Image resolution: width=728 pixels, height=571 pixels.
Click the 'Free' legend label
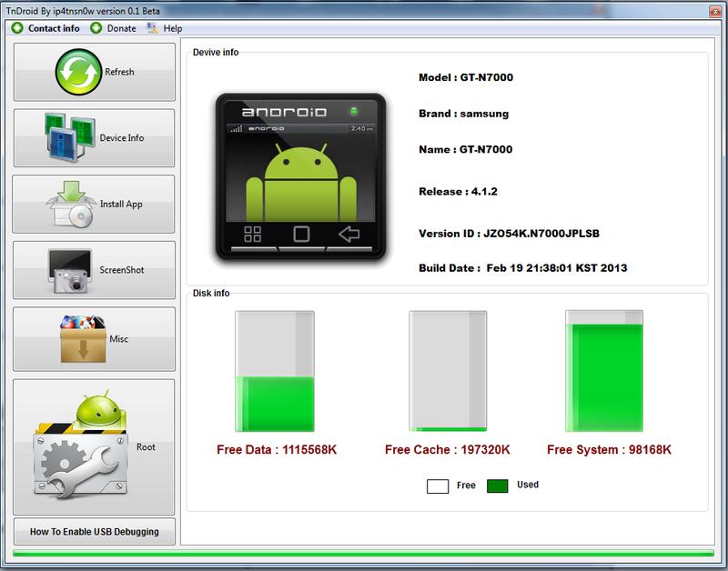[466, 486]
